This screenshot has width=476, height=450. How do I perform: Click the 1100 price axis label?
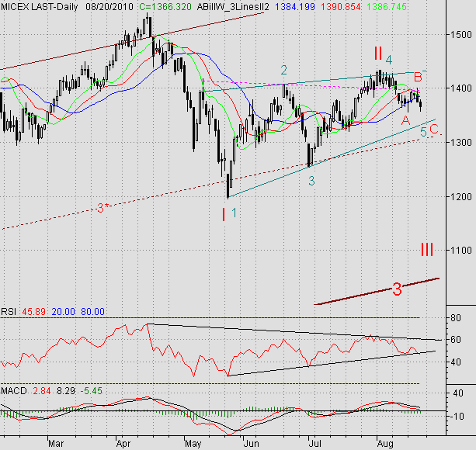pyautogui.click(x=460, y=251)
